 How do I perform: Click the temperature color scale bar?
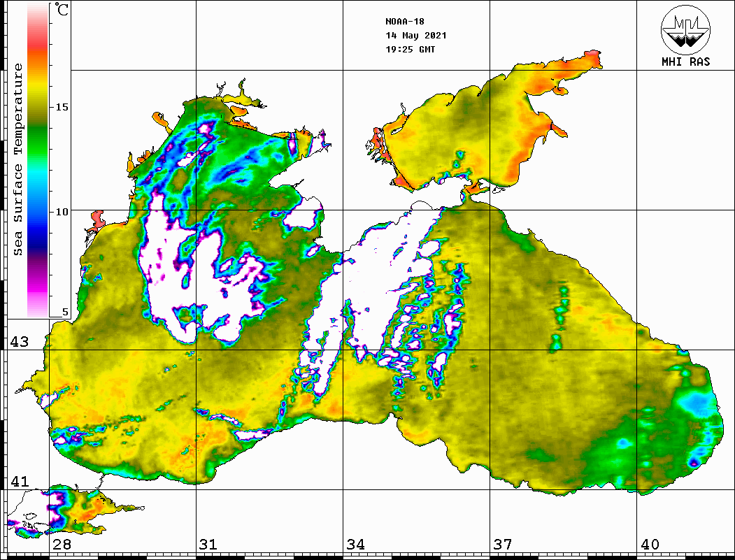point(38,160)
